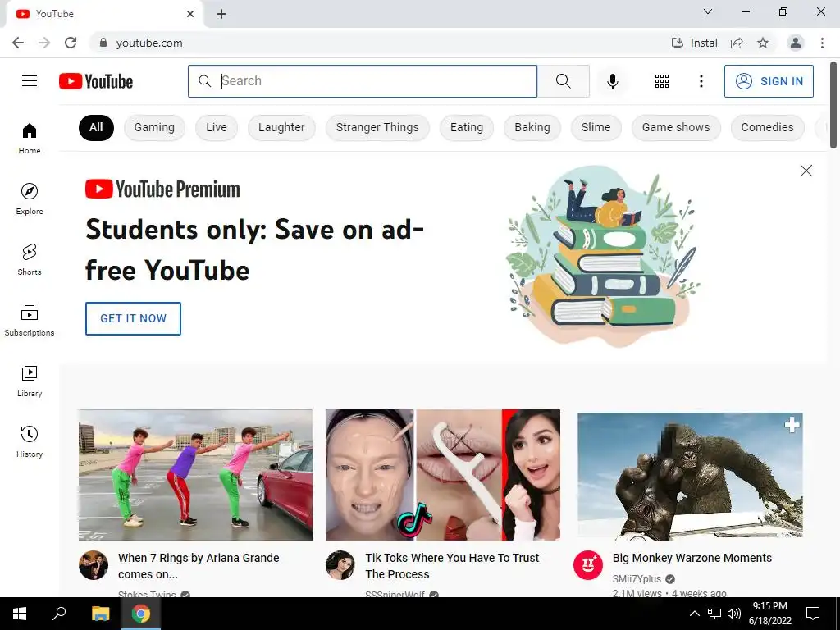840x630 pixels.
Task: Open Shorts in sidebar
Action: tap(30, 259)
